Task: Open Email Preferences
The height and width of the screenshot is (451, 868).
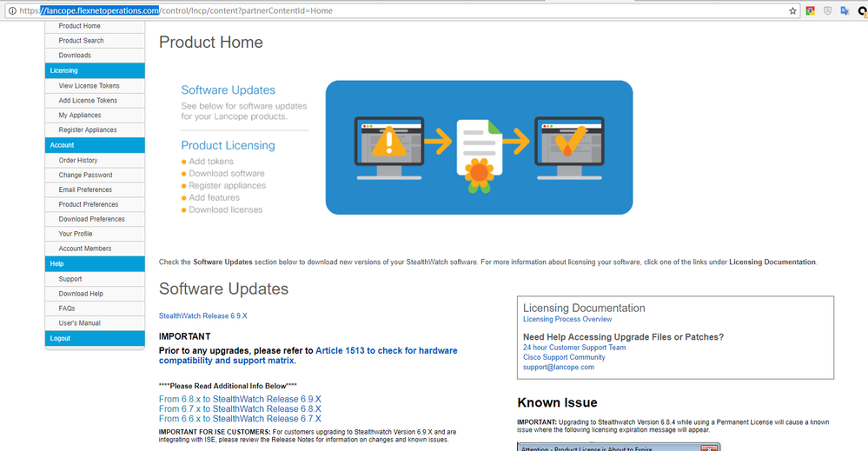Action: [x=95, y=189]
